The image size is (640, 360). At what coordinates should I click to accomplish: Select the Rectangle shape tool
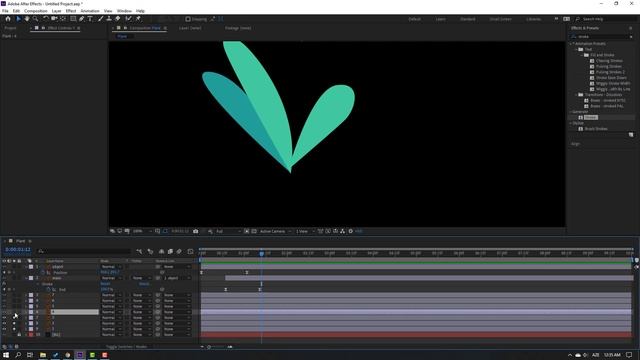[x=73, y=19]
